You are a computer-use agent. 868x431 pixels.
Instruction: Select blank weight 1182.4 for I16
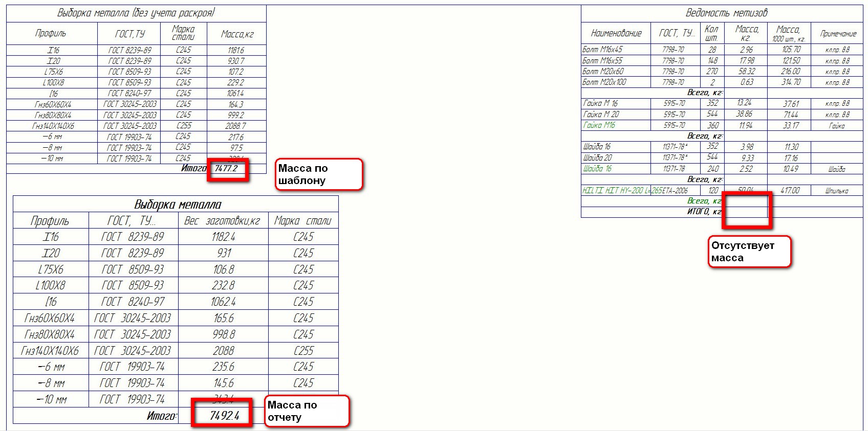tap(224, 237)
